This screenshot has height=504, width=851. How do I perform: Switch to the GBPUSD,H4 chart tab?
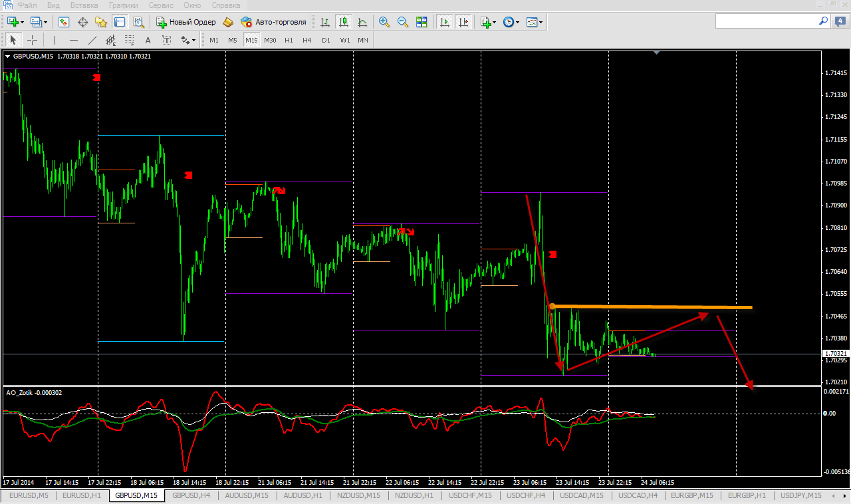coord(191,495)
